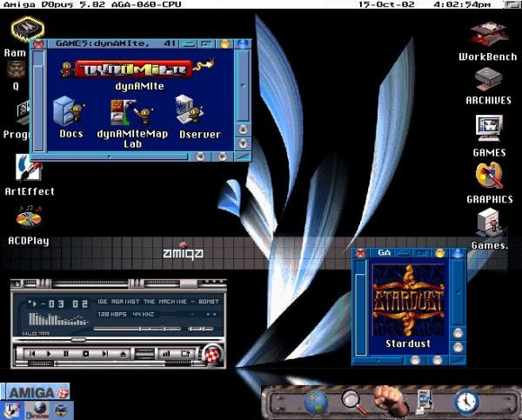Image resolution: width=522 pixels, height=420 pixels.
Task: Open the globe Directory icon under AMIGA banner
Action: pyautogui.click(x=37, y=410)
